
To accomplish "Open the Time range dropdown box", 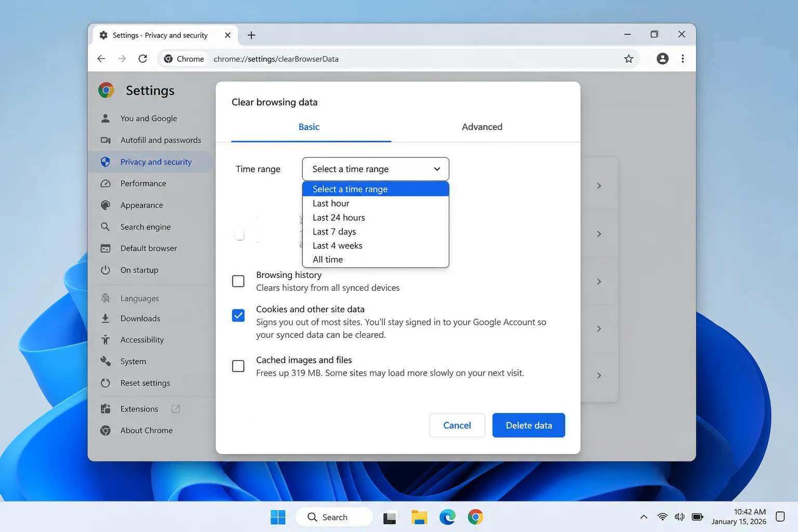I will pos(376,169).
